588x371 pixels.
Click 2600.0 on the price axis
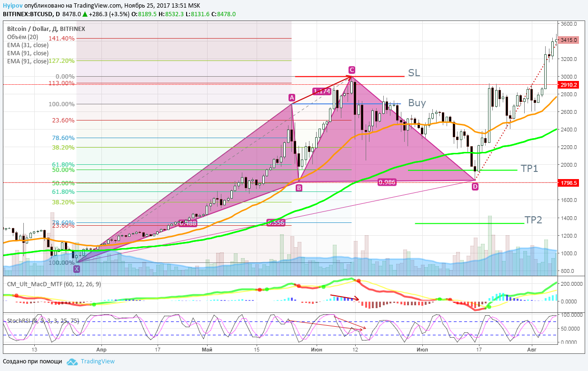click(569, 112)
